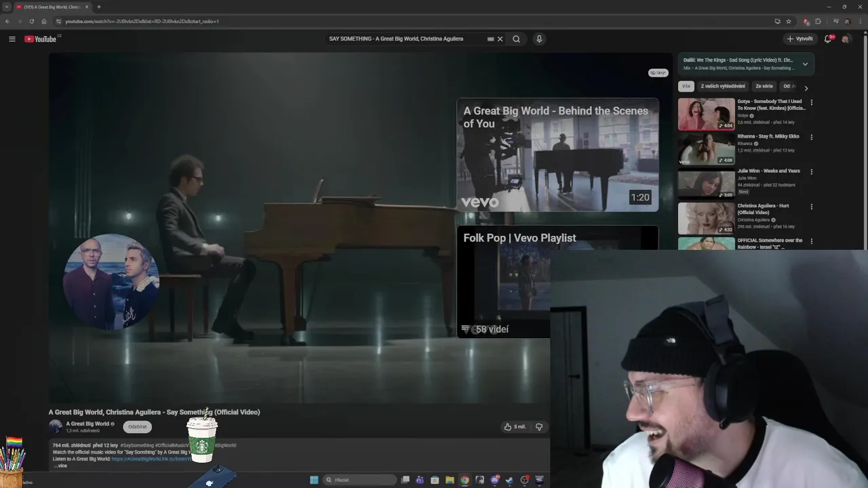Dislike the video with thumbs down
Viewport: 868px width, 488px height.
539,427
